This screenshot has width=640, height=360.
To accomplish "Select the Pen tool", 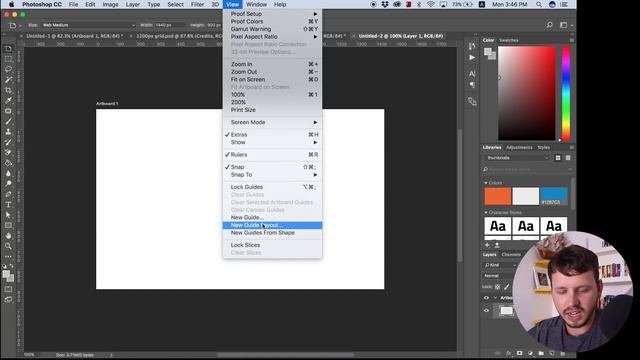I will [x=8, y=194].
